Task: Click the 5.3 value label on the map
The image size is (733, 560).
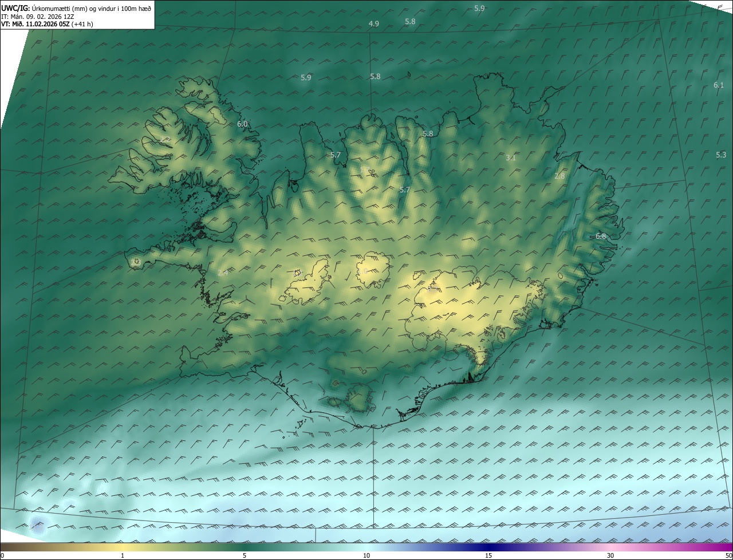Action: pyautogui.click(x=721, y=155)
